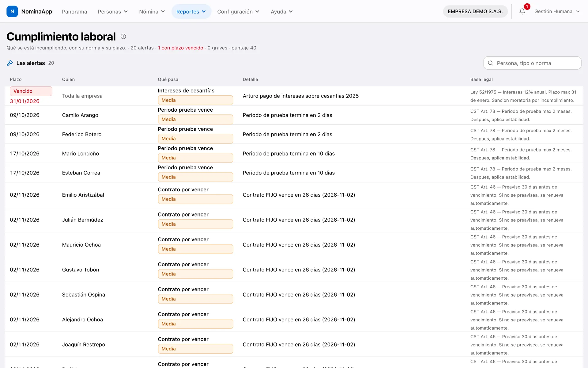Open the Gestión Humana user menu
Viewport: 588px width, 368px height.
[x=557, y=11]
